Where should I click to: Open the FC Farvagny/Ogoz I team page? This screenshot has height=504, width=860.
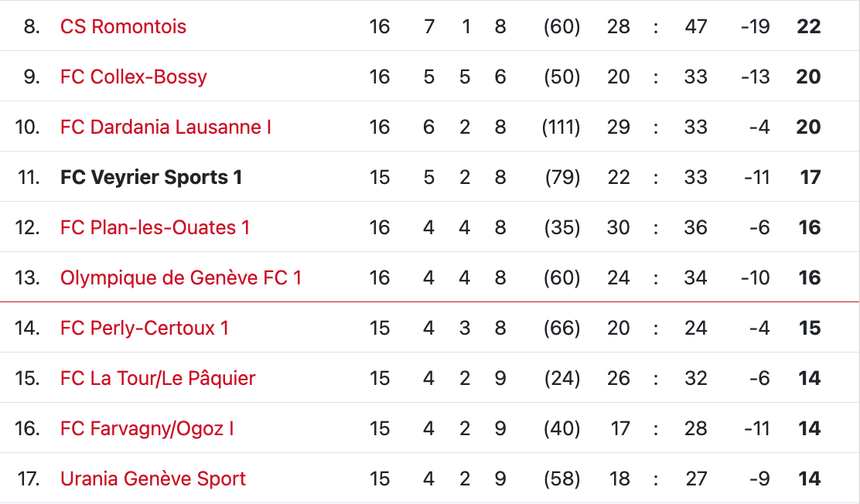click(x=147, y=428)
